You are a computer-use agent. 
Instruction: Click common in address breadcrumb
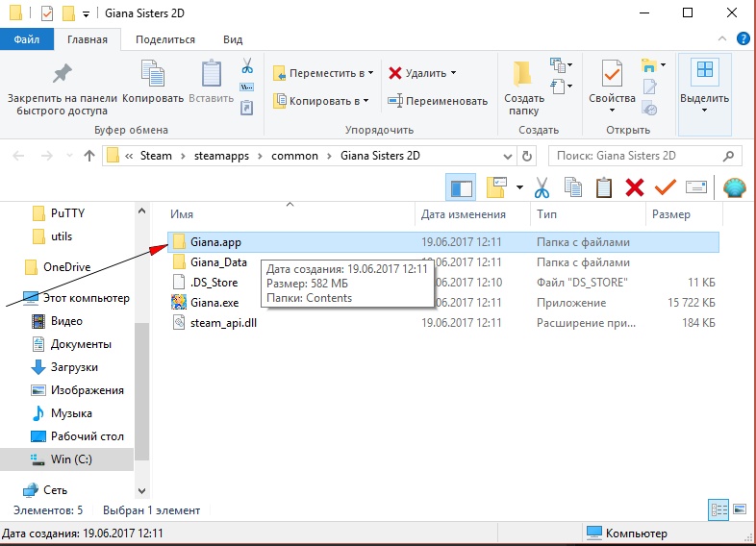pos(294,156)
